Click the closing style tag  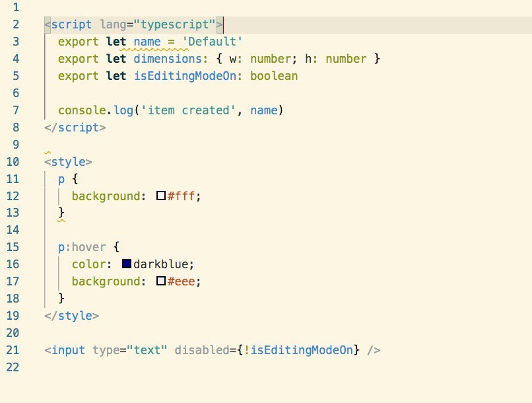tap(71, 315)
